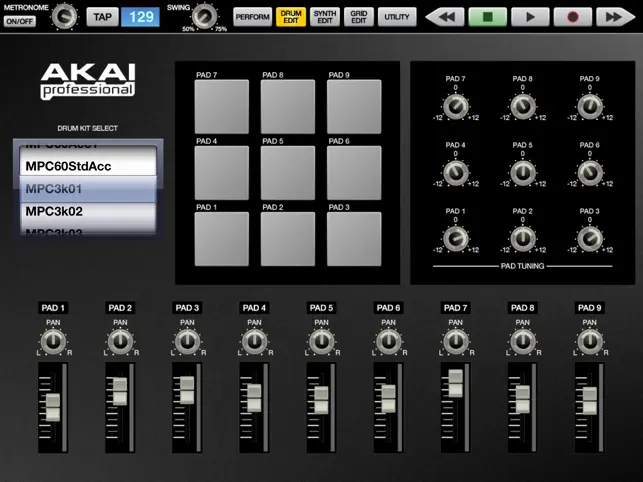Switch to the DRUM EDIT tab

[291, 17]
